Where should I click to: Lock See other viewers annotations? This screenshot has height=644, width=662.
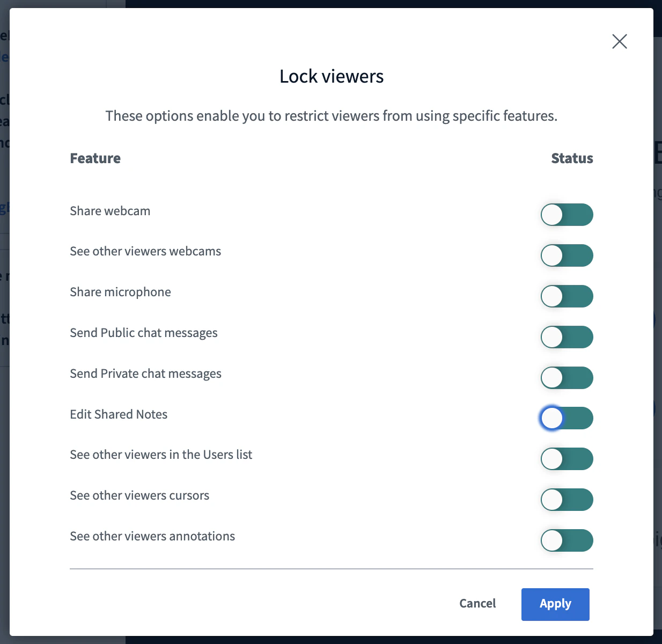pyautogui.click(x=567, y=540)
